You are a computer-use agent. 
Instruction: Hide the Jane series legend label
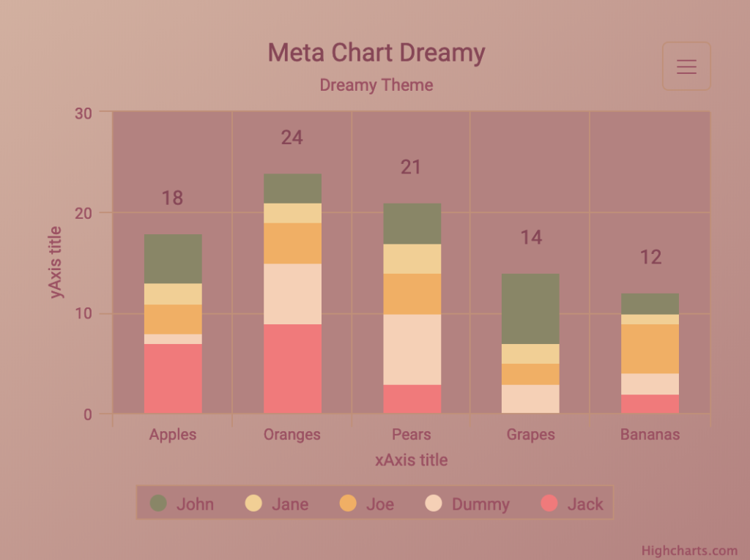click(x=290, y=504)
